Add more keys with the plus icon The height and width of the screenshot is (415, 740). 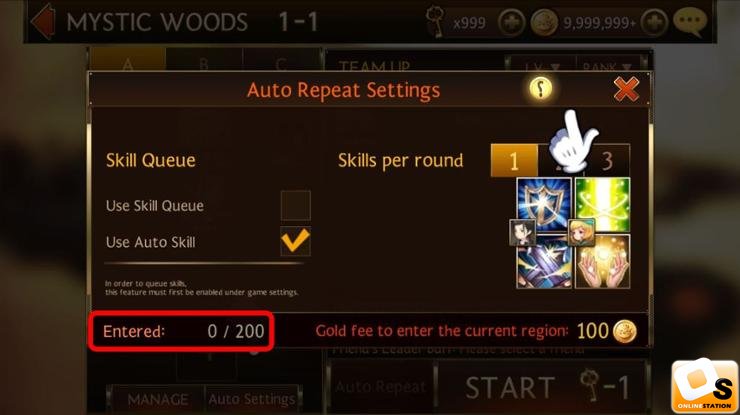512,22
